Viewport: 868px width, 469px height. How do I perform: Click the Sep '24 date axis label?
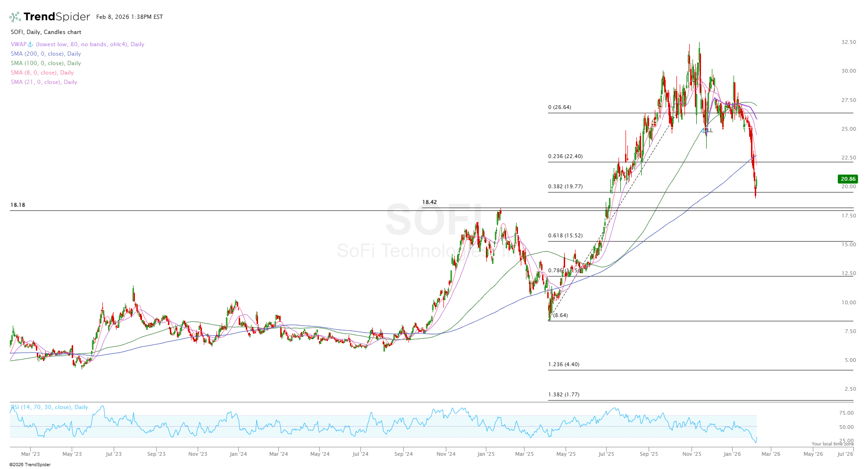403,454
